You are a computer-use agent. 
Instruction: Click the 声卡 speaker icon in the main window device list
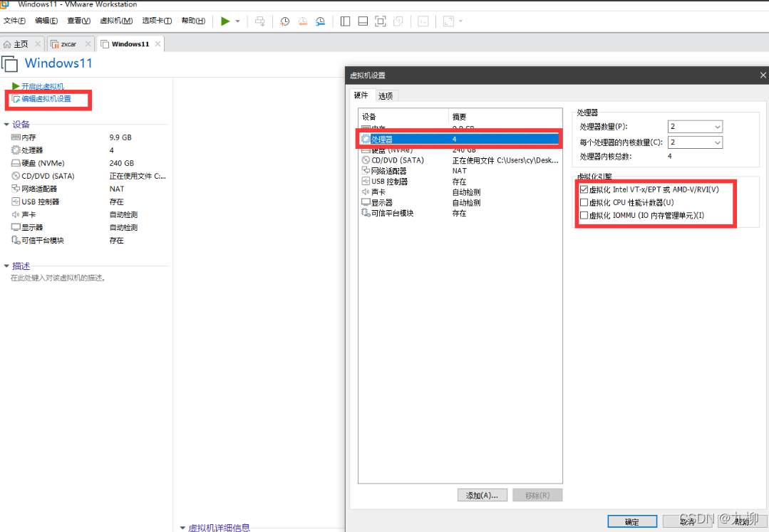point(16,214)
